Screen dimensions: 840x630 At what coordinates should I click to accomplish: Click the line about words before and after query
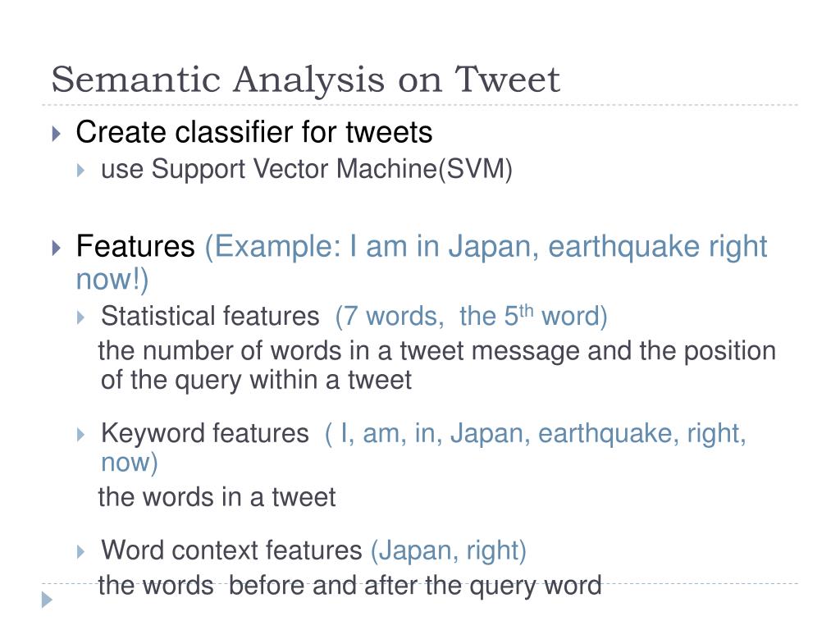[349, 585]
